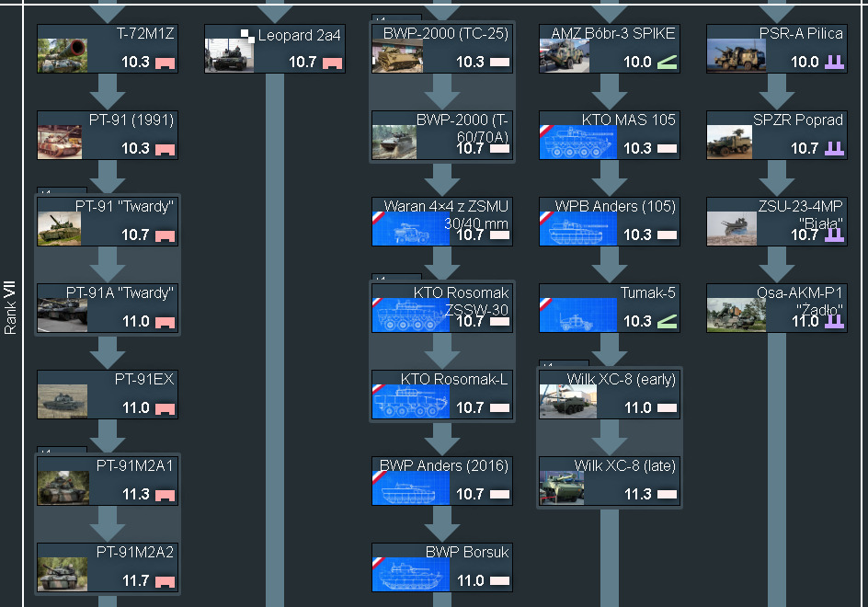Select the Waran 4x4 blueprint thumbnail
The image size is (868, 607).
click(411, 229)
